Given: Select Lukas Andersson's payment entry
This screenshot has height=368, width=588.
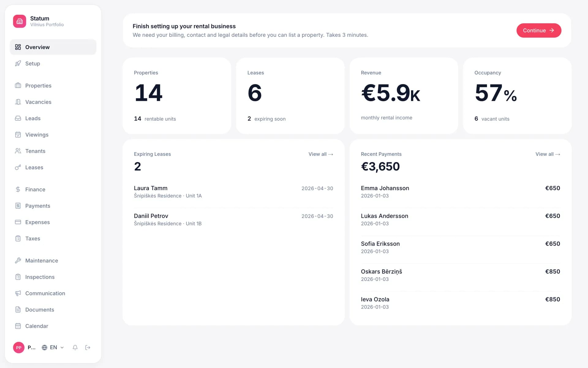Looking at the screenshot, I should [x=460, y=220].
